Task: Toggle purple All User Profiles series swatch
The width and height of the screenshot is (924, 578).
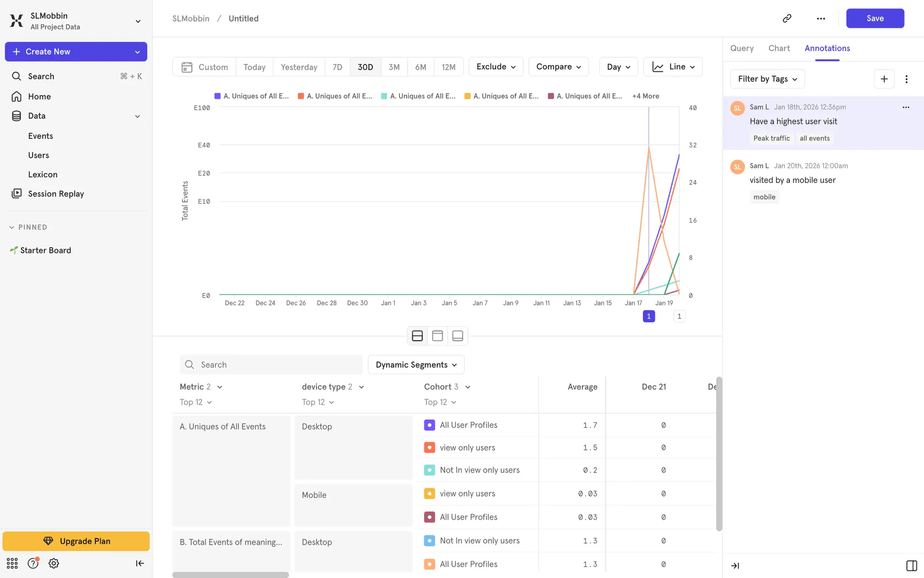Action: [429, 425]
